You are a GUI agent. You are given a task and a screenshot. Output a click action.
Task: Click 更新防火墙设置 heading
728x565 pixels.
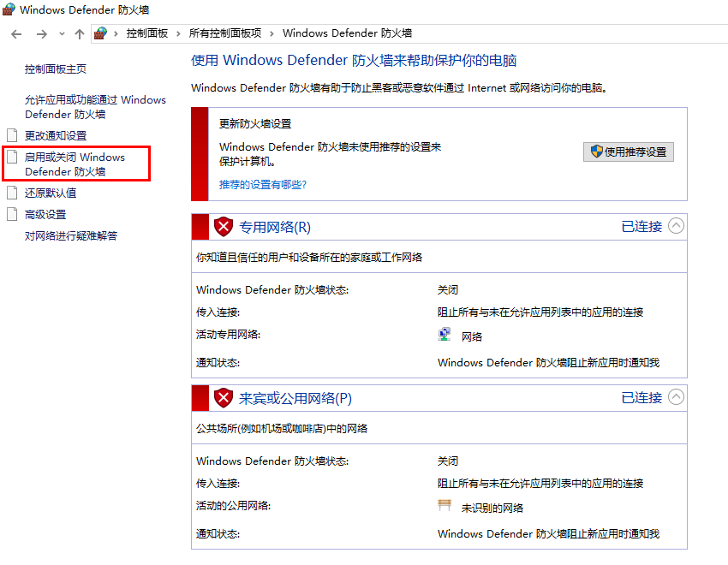tap(255, 124)
